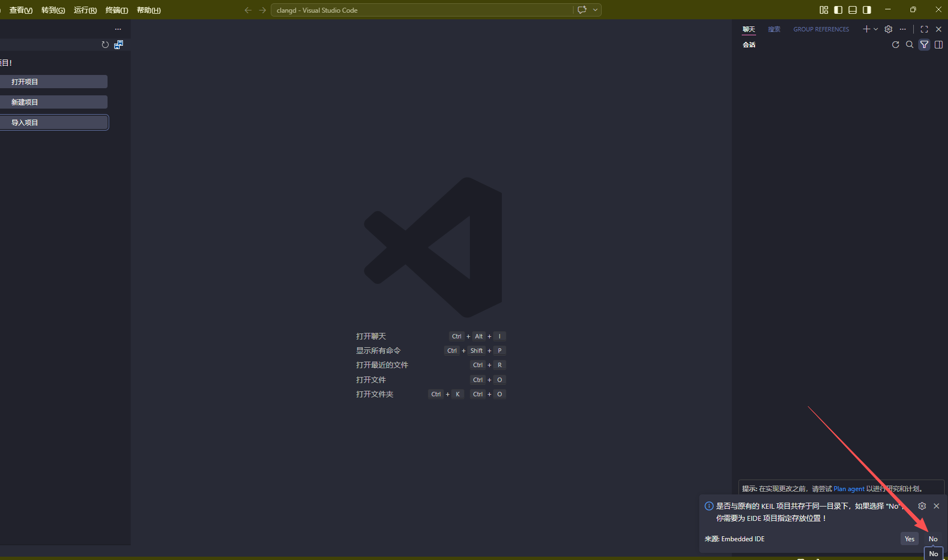Open chat settings gear in panel header
Viewport: 948px width, 560px height.
click(x=888, y=29)
